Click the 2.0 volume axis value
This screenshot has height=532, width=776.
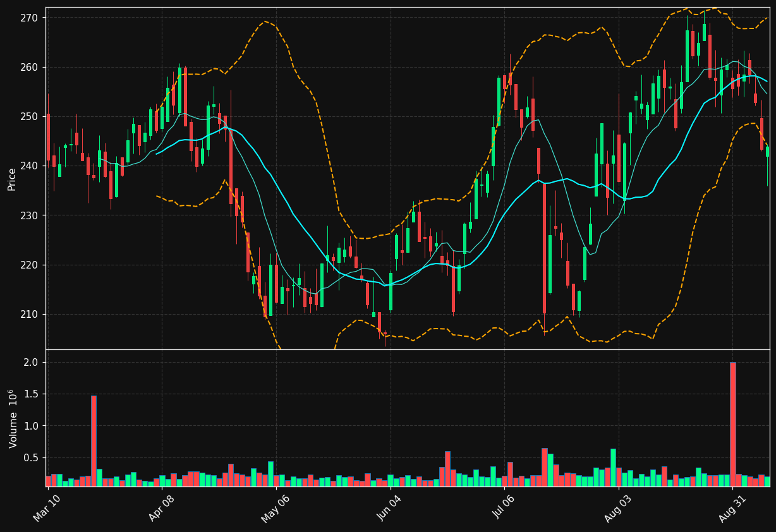(32, 362)
